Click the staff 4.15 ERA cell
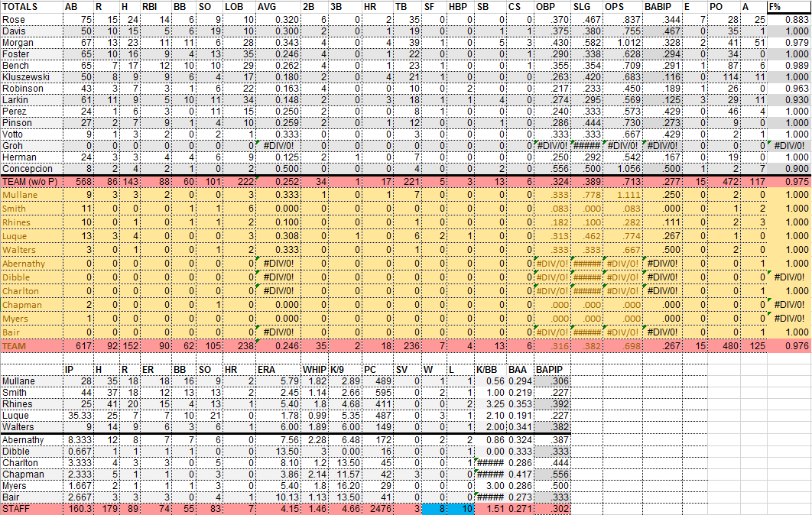The width and height of the screenshot is (812, 515). [x=278, y=509]
